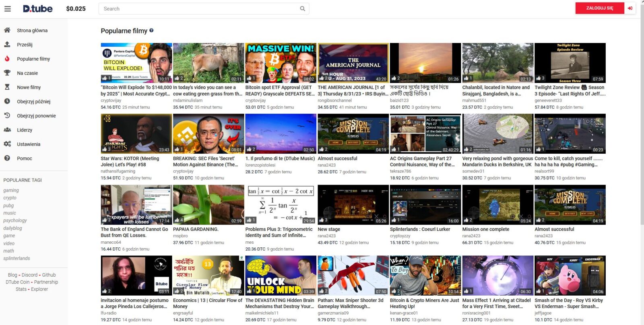
Task: Open Nowe filmy menu item
Action: pyautogui.click(x=29, y=87)
